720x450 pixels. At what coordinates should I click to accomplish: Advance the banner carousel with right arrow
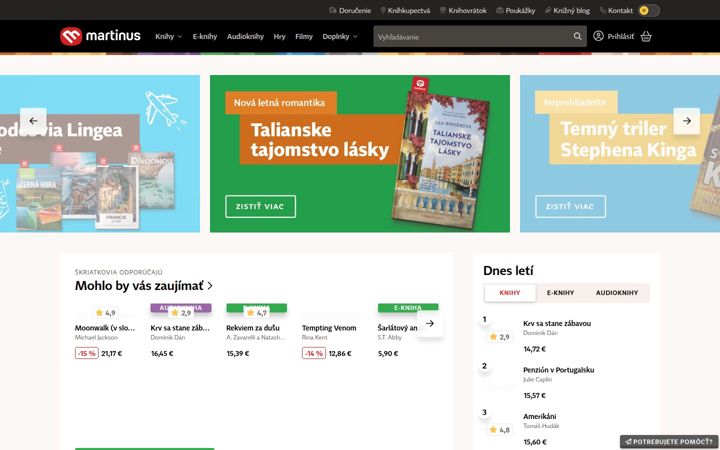686,121
